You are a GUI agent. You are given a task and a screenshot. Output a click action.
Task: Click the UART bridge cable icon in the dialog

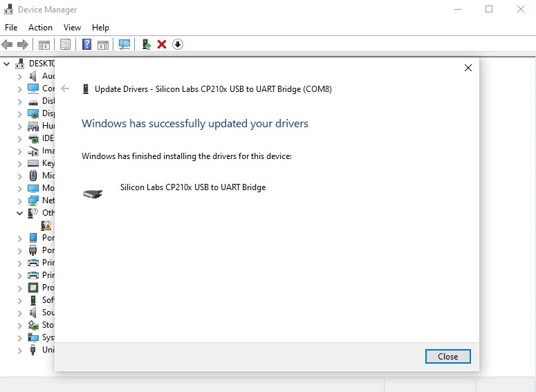(x=93, y=194)
